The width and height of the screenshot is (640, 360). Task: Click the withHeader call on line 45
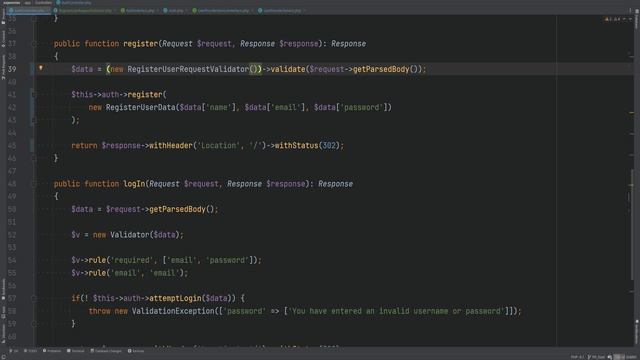pyautogui.click(x=171, y=146)
